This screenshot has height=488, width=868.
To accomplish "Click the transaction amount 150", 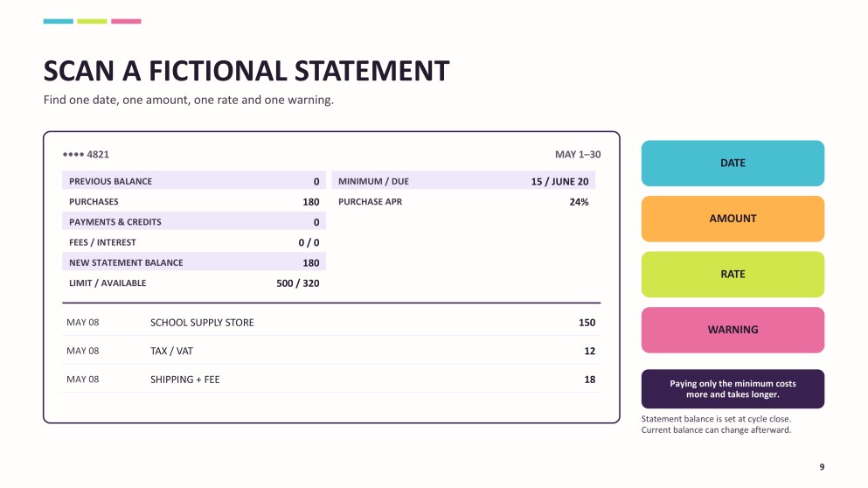I will (x=587, y=323).
